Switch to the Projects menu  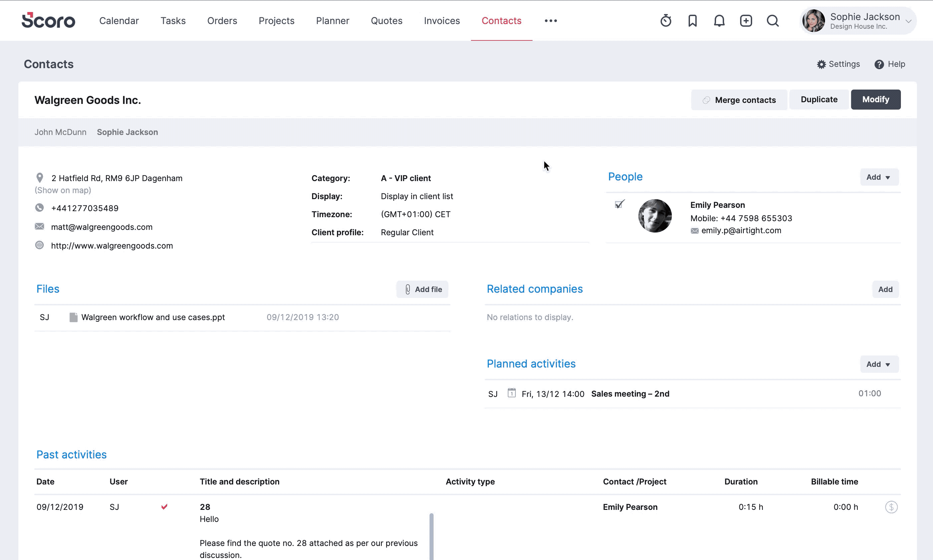click(x=276, y=21)
